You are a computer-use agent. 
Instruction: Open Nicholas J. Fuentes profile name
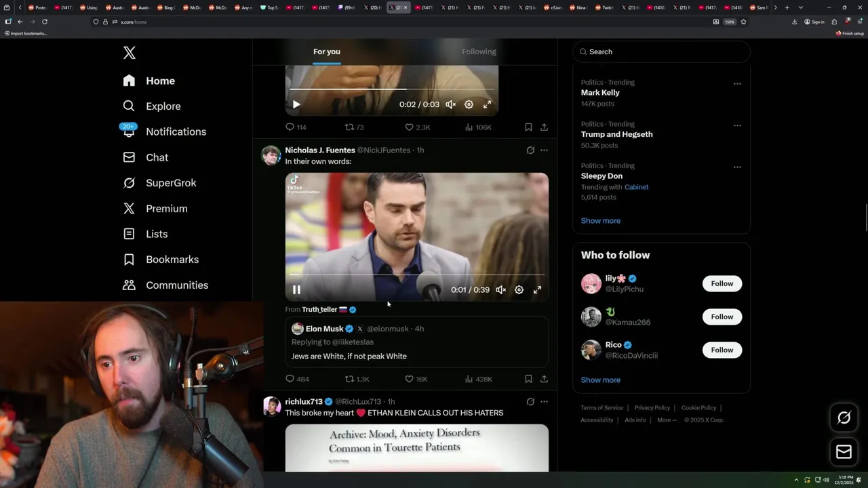click(x=320, y=150)
